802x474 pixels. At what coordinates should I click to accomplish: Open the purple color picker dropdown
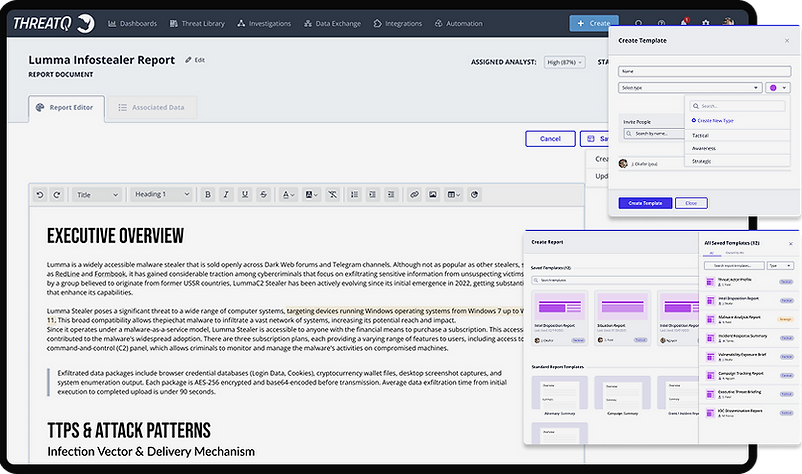(x=777, y=88)
